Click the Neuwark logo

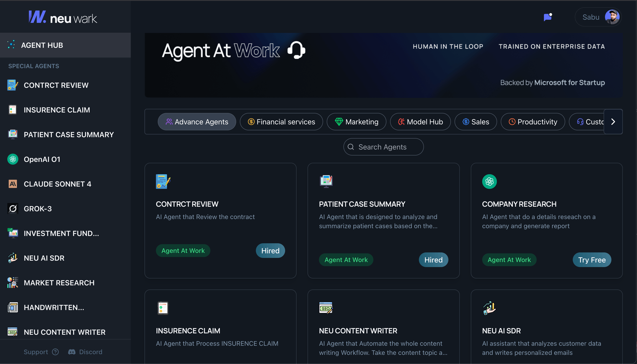point(63,17)
